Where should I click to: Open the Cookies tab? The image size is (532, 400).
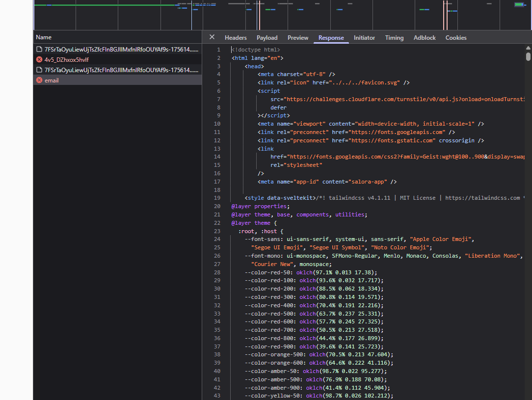456,38
